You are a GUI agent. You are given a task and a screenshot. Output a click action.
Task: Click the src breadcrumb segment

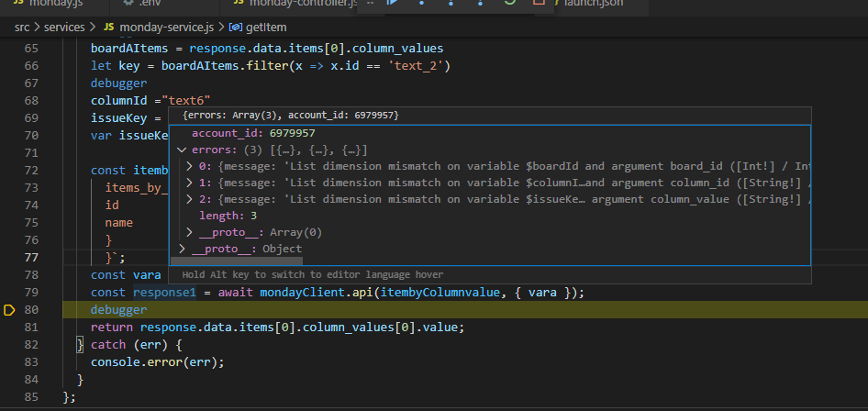tap(22, 28)
